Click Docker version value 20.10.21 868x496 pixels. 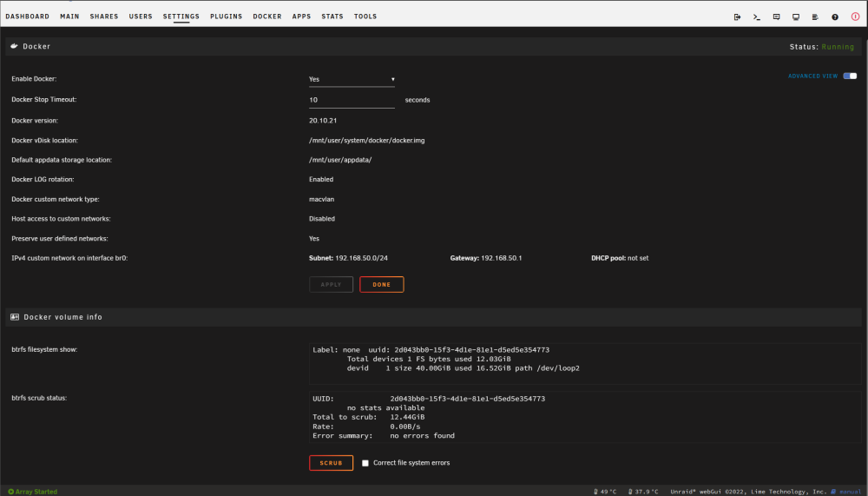[x=323, y=120]
